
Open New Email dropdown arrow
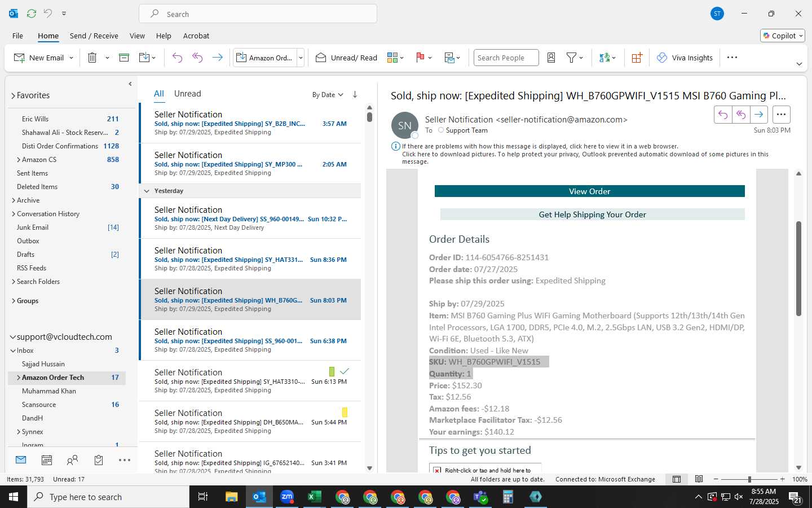coord(72,58)
